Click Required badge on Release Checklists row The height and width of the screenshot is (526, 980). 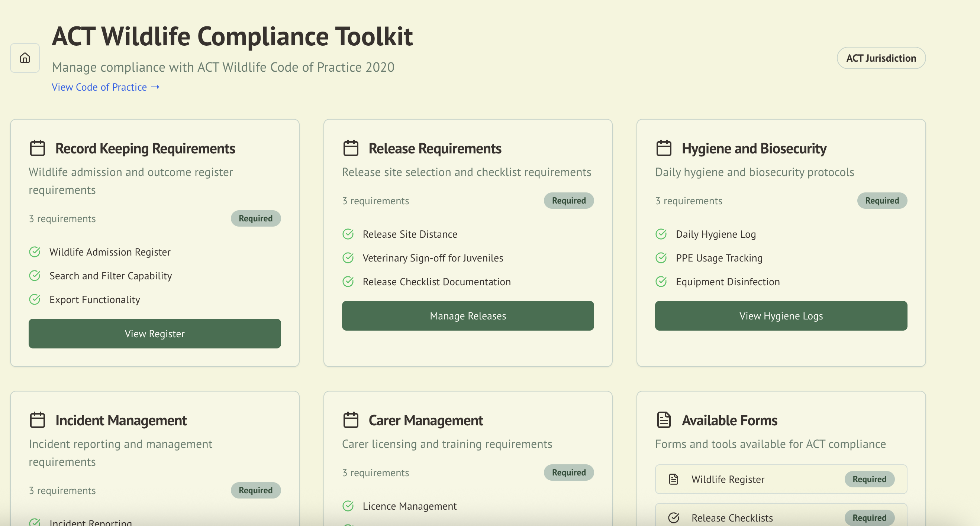click(x=869, y=517)
